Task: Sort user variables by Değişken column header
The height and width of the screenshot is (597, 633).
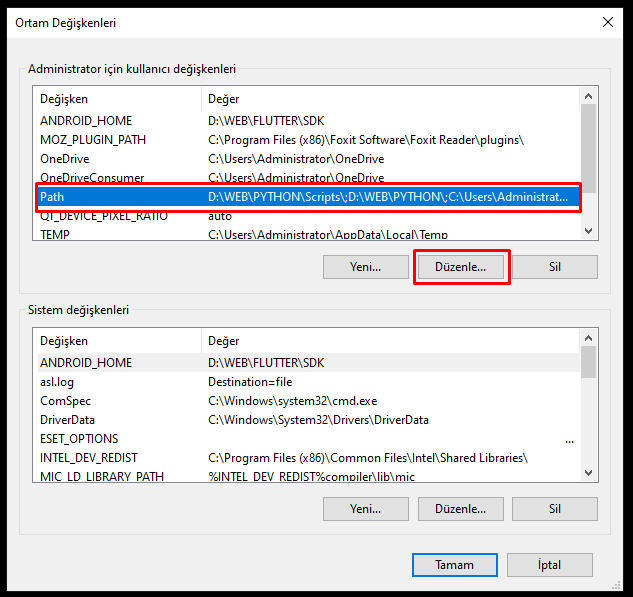Action: point(118,99)
